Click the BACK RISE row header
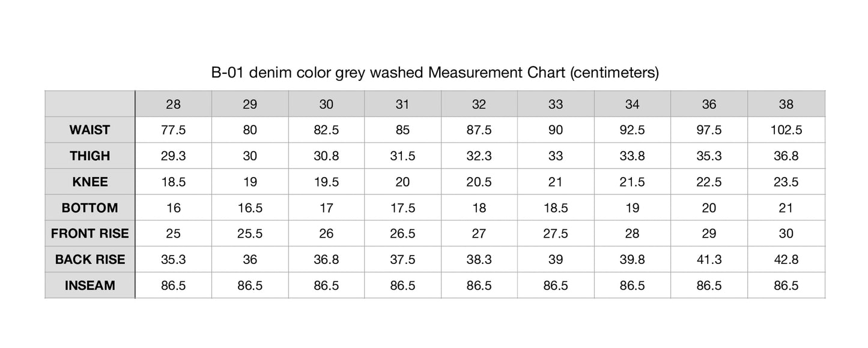868x348 pixels. tap(90, 260)
